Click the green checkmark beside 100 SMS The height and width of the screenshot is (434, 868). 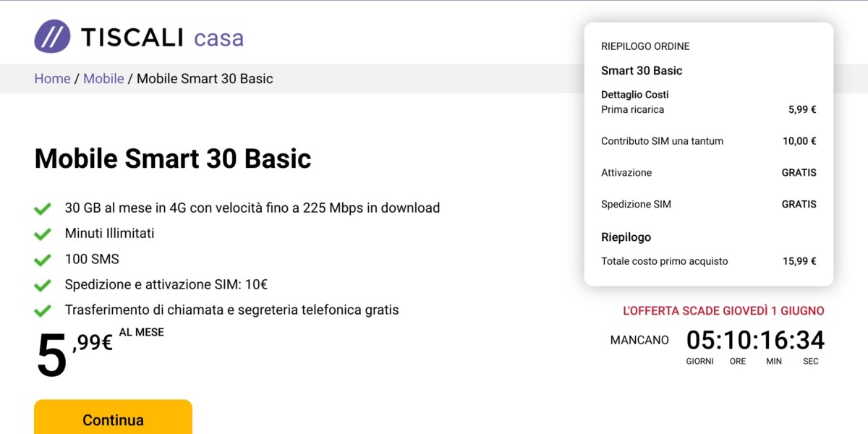coord(43,260)
